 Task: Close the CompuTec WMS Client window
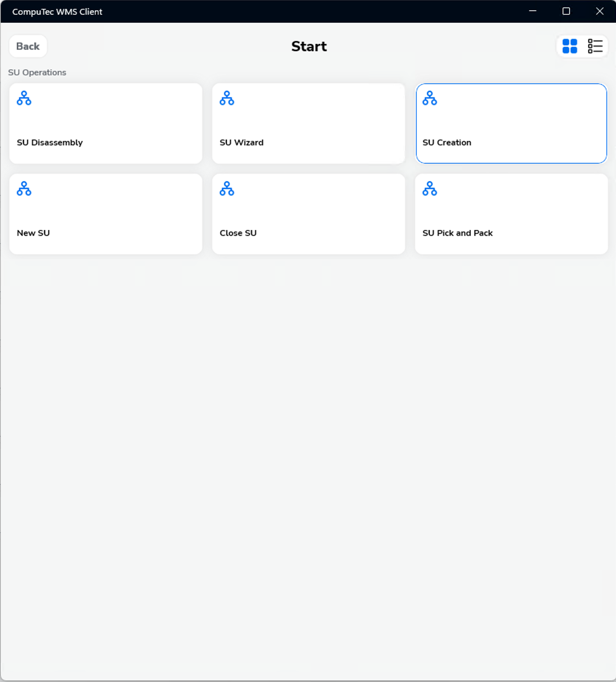click(600, 11)
